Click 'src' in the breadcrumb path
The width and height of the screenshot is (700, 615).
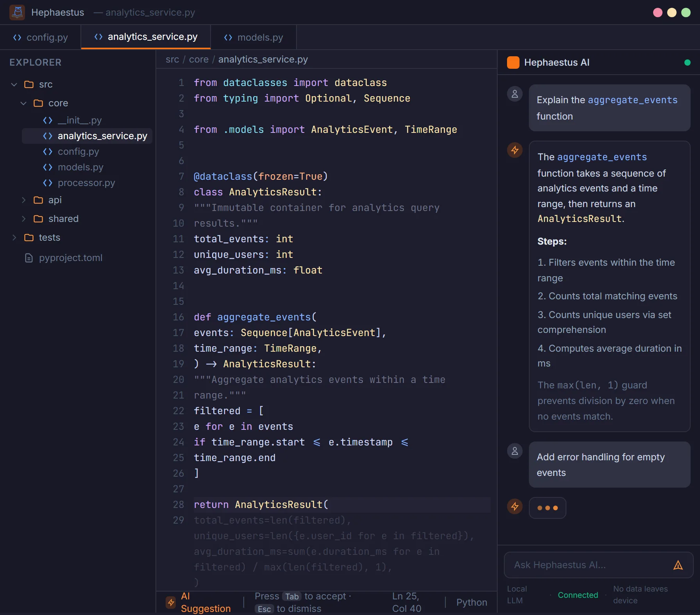coord(172,59)
